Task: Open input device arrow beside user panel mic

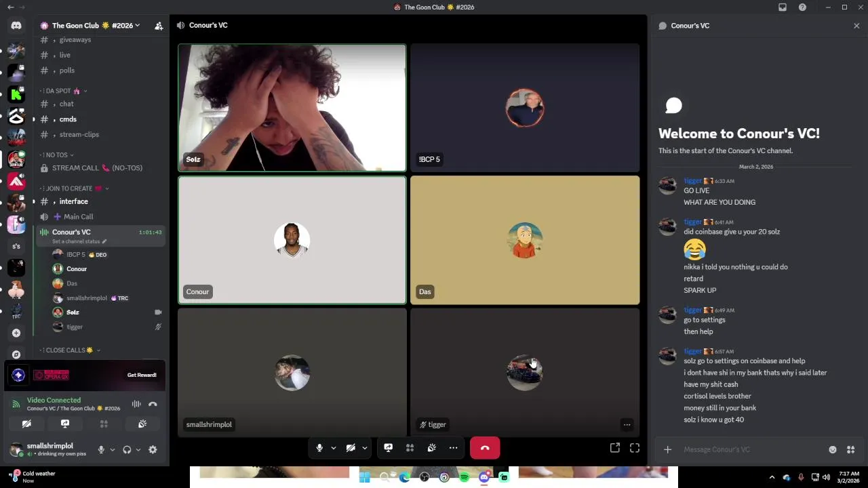Action: (x=113, y=449)
